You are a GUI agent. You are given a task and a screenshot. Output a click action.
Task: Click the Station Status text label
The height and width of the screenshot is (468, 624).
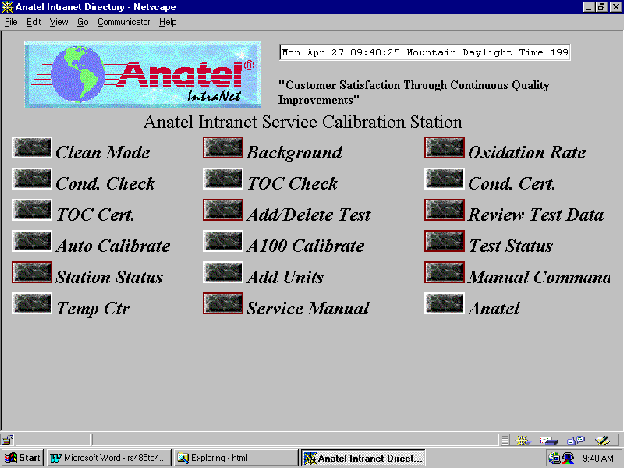pos(109,277)
